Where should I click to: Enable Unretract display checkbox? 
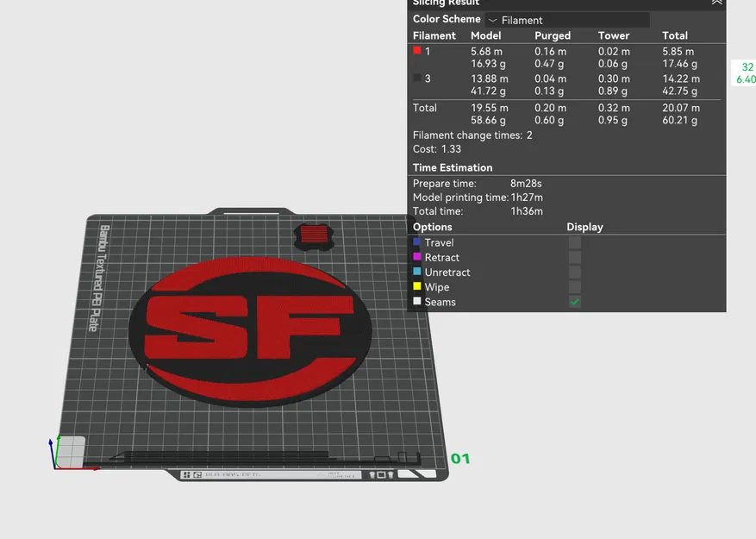tap(575, 273)
